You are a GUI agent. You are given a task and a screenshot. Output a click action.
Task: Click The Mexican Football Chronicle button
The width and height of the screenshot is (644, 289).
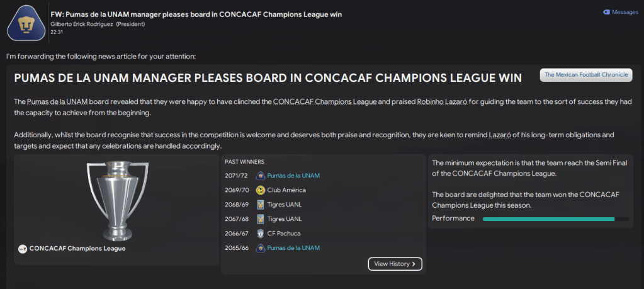585,75
